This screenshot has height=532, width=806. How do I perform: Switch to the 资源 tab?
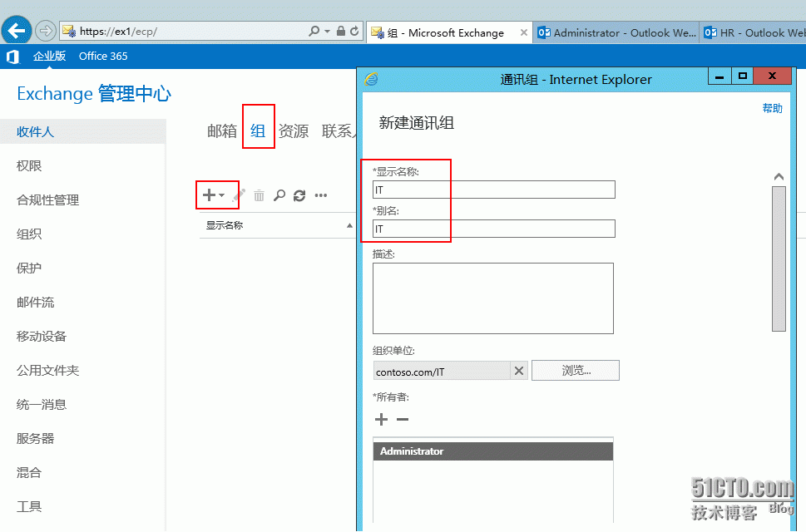(294, 131)
